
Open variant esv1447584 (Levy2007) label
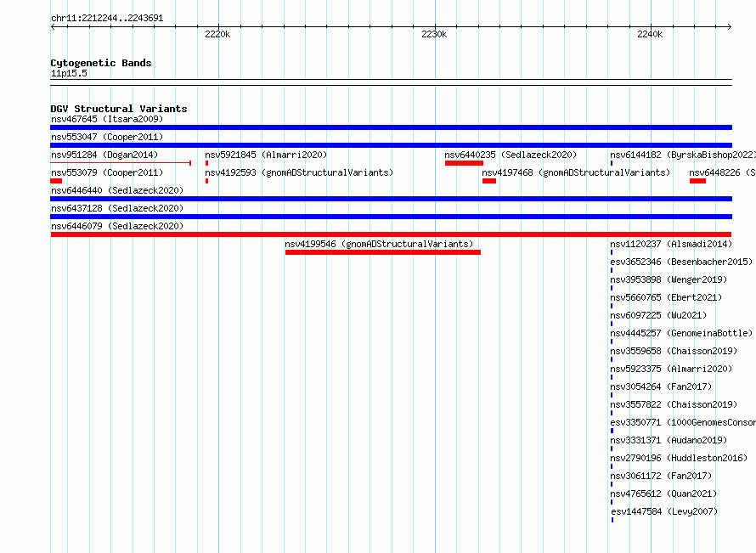[x=664, y=511]
